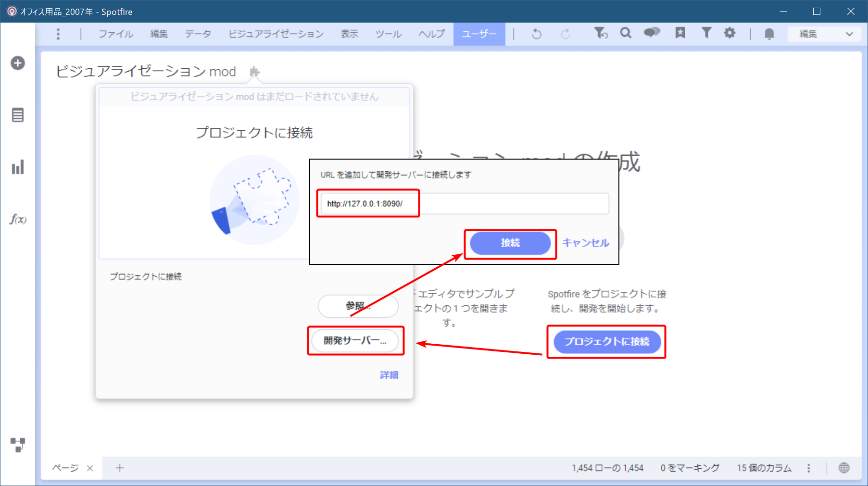Open the filters funnel icon

pos(706,33)
